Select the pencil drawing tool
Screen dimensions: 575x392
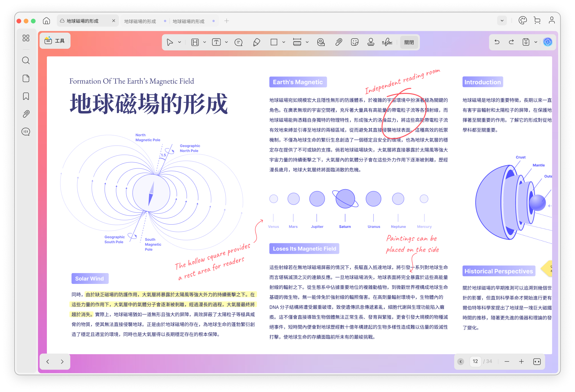pyautogui.click(x=256, y=42)
